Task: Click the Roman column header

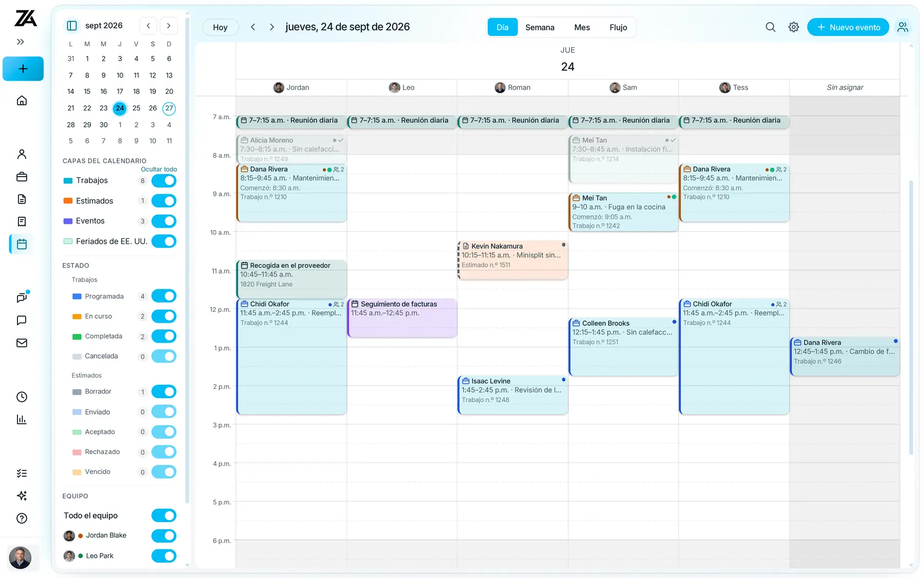Action: [x=513, y=87]
